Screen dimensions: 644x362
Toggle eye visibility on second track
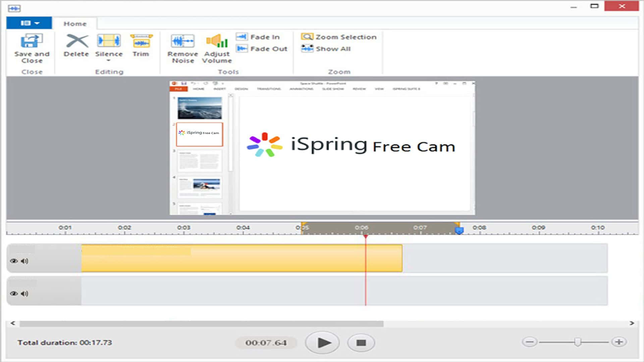(x=14, y=294)
